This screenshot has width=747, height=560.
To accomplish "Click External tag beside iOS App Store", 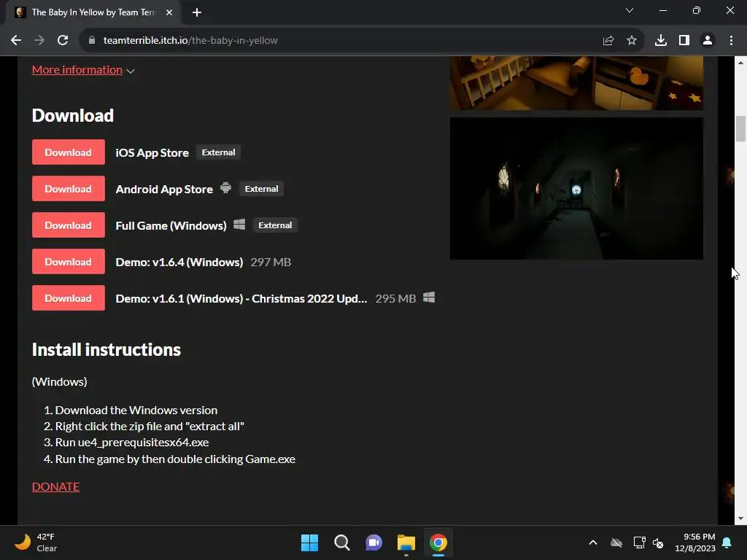I will [218, 152].
